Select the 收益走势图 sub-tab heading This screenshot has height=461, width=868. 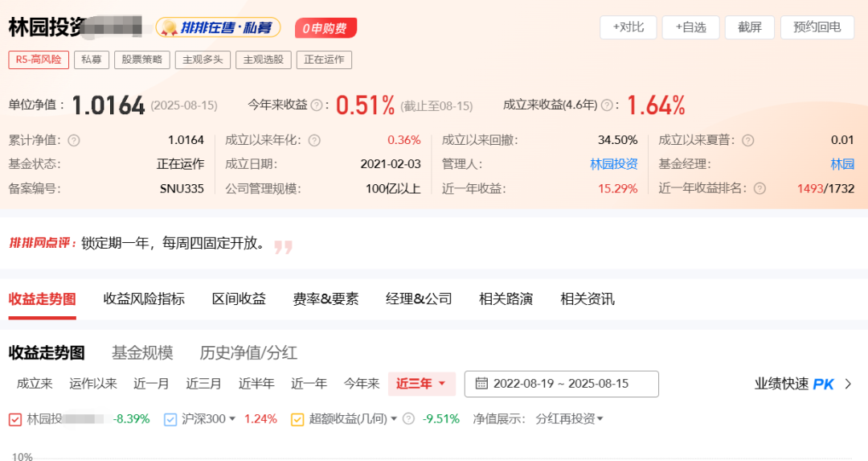[x=47, y=353]
